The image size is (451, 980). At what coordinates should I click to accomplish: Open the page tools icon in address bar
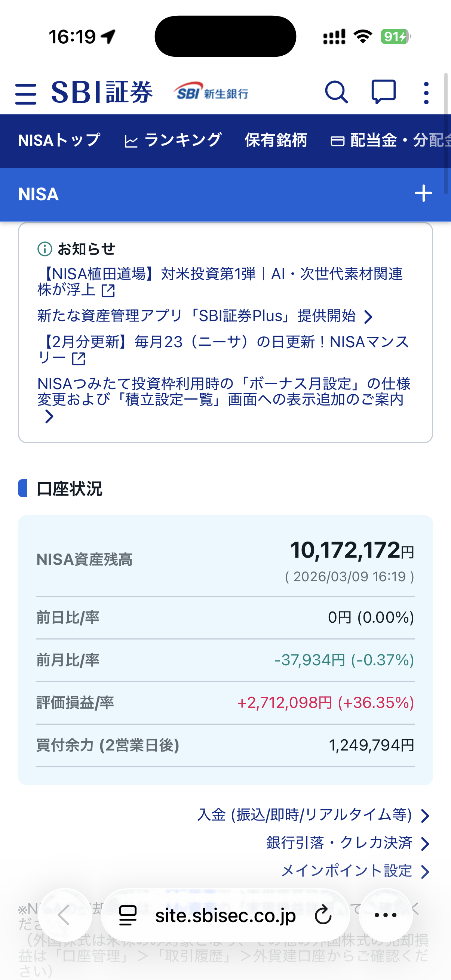[128, 915]
